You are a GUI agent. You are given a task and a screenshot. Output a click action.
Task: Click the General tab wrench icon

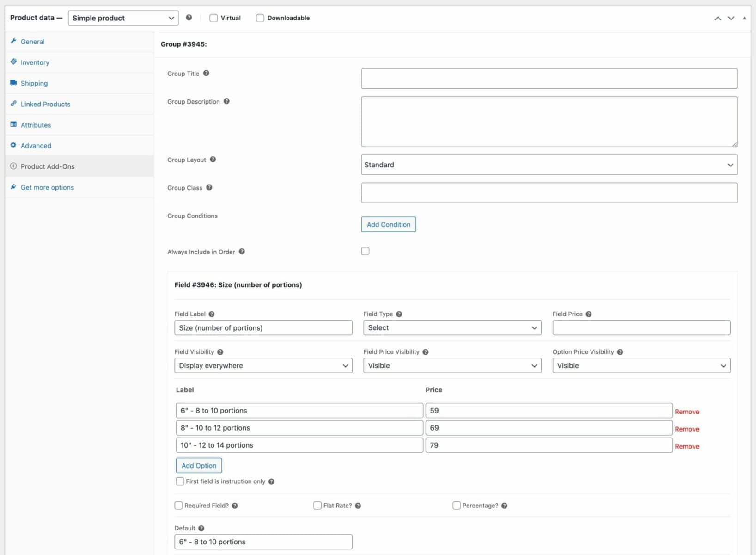click(13, 41)
